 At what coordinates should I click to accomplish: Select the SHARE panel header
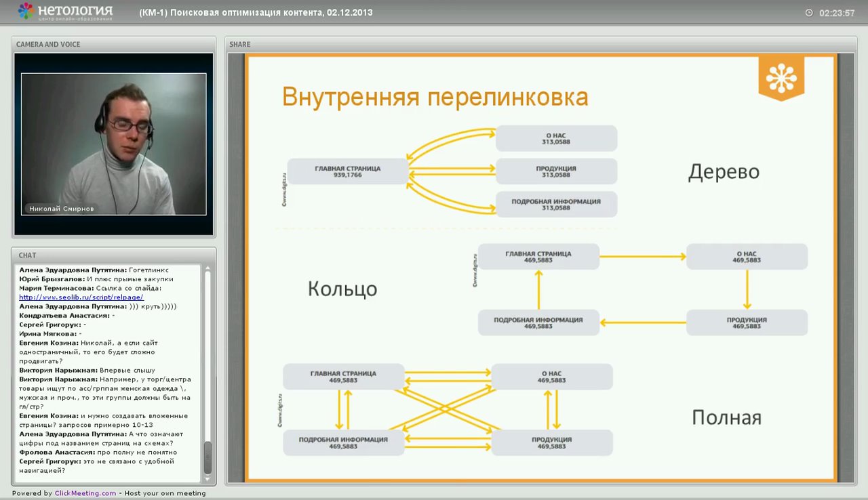(239, 44)
